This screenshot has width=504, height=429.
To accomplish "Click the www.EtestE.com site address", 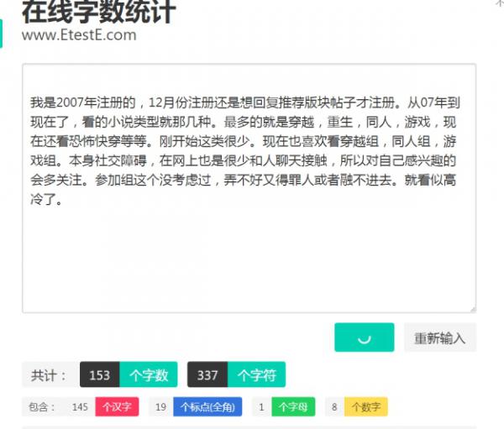I will 79,35.
